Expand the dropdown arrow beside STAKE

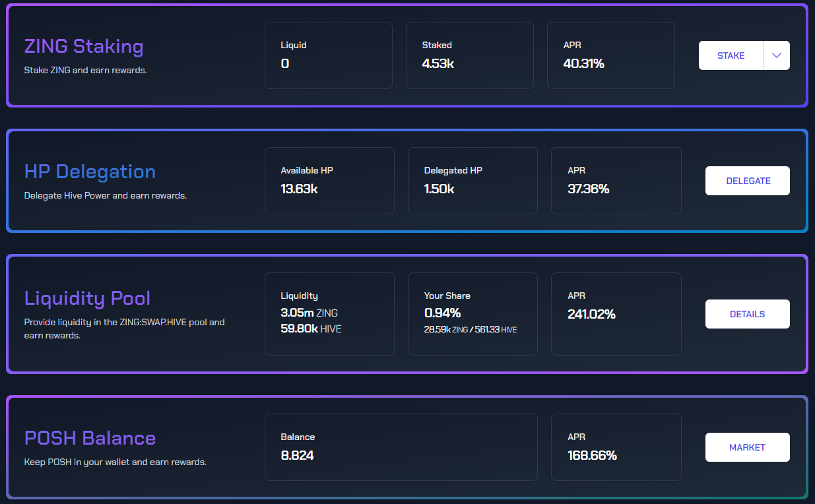point(777,55)
